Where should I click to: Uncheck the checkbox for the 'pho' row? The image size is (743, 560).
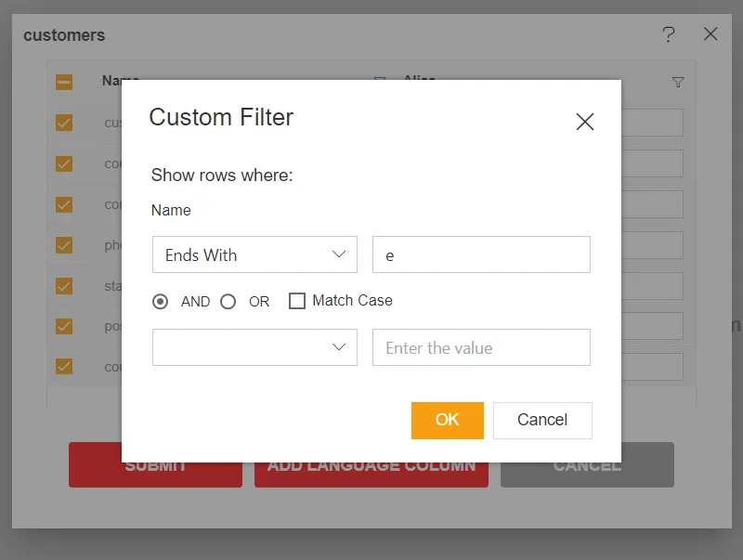click(x=64, y=245)
